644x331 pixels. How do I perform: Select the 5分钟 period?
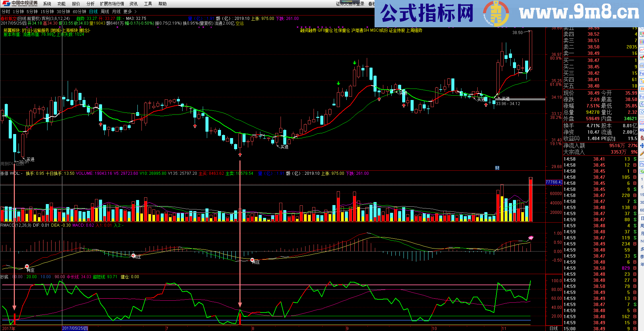tap(32, 11)
